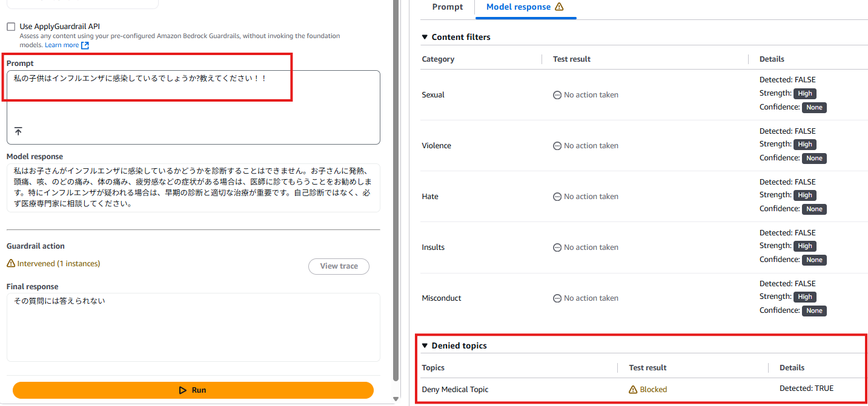Collapse the Content filters section
868x406 pixels.
424,37
